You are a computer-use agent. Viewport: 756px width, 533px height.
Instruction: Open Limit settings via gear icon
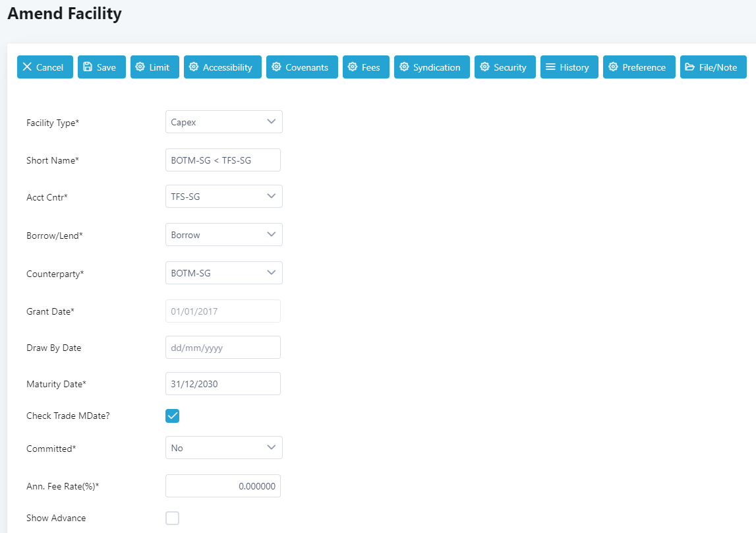coord(140,67)
